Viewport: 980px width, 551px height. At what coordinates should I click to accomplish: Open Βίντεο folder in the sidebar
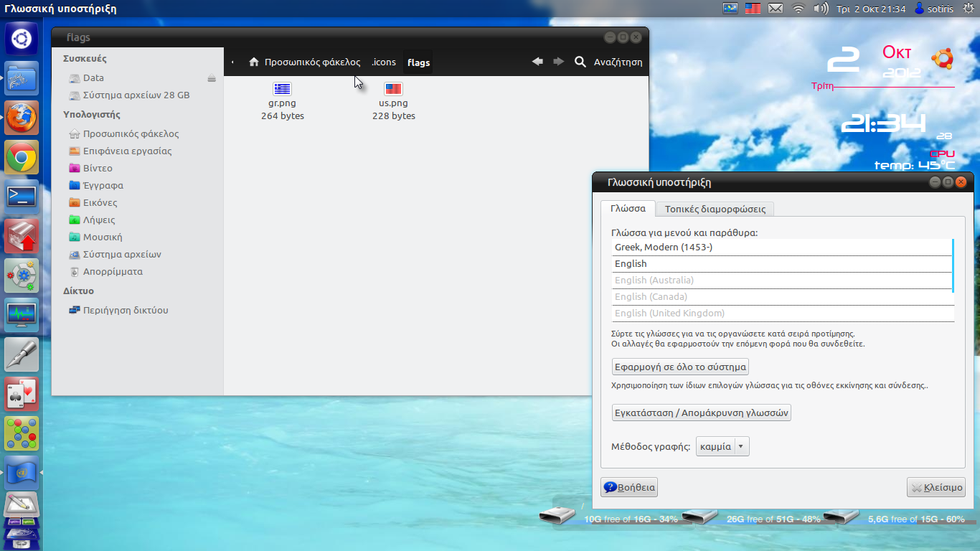click(98, 169)
